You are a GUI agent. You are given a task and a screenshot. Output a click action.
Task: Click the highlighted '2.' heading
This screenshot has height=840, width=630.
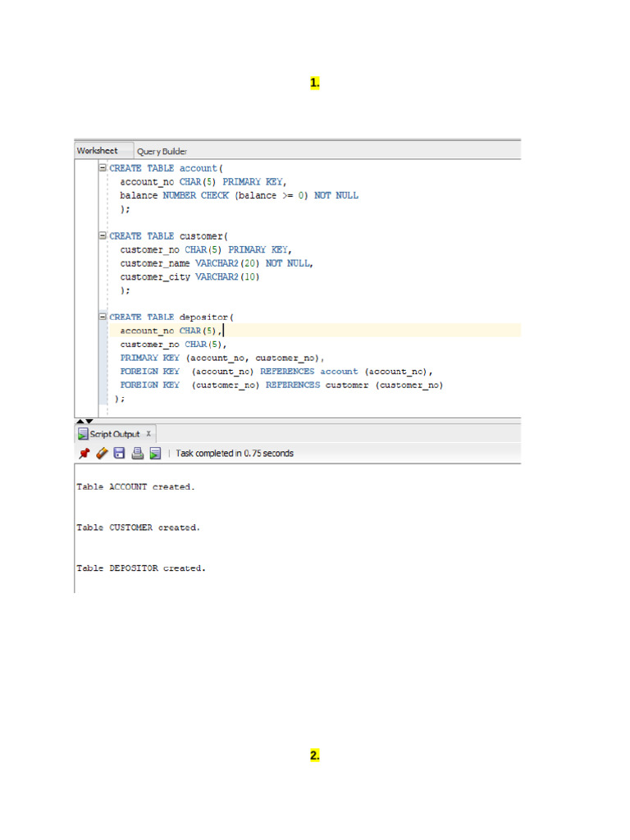click(314, 756)
